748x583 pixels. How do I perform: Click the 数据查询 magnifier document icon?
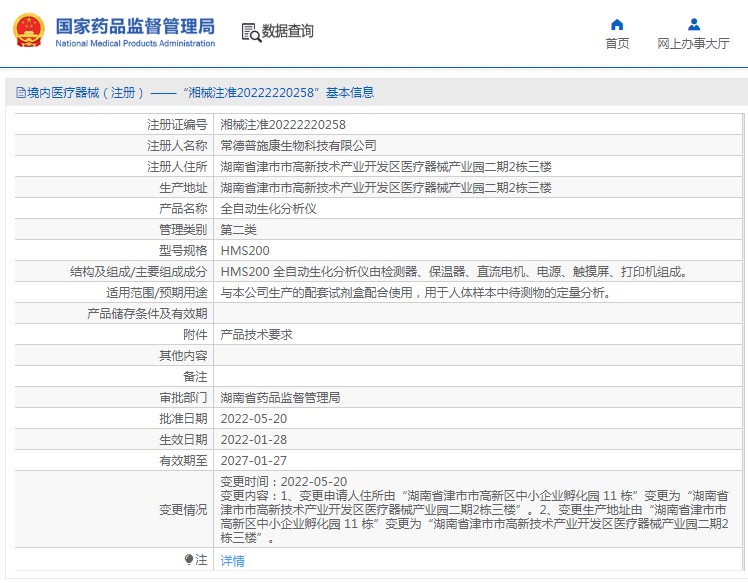pyautogui.click(x=251, y=32)
